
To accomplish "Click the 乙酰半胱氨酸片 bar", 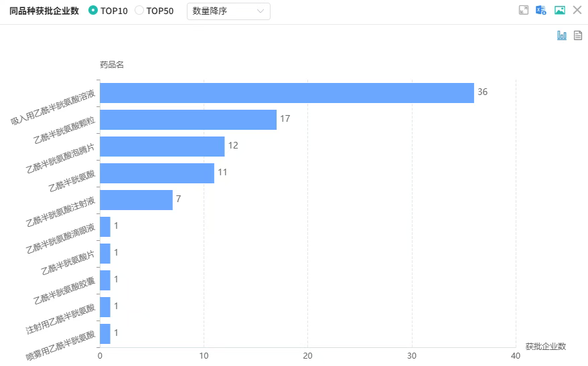I will pyautogui.click(x=105, y=254).
